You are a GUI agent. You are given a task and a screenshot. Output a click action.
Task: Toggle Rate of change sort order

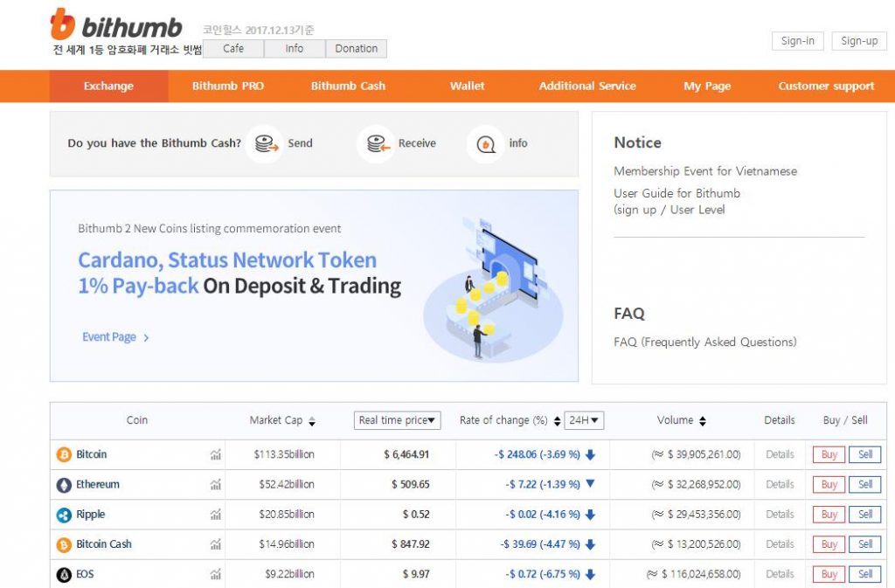coord(557,420)
